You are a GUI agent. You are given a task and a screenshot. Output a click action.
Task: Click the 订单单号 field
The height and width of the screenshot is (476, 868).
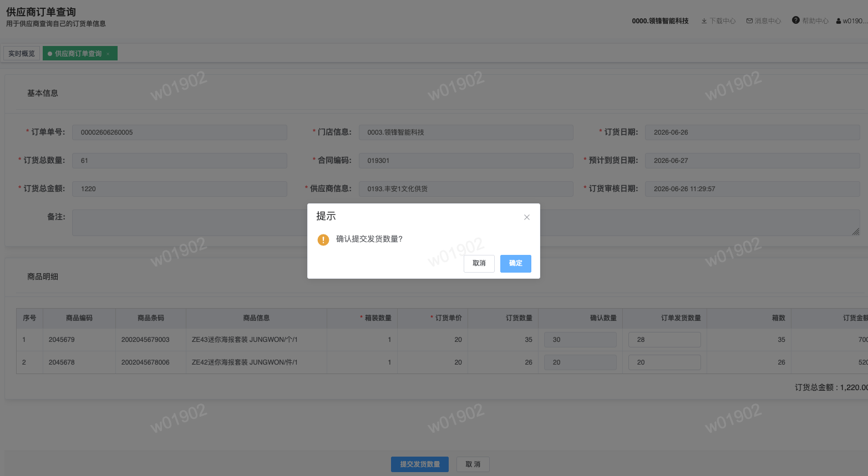[x=180, y=132]
